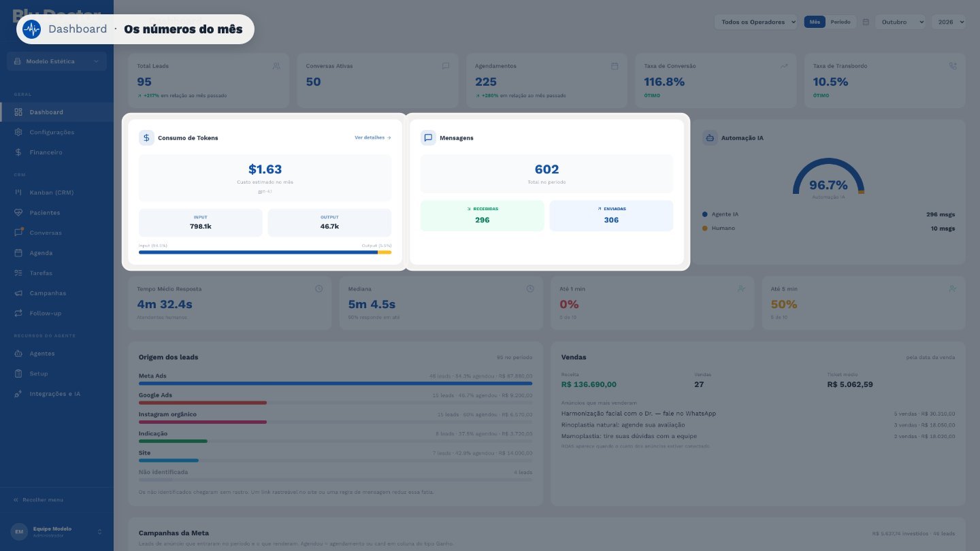The width and height of the screenshot is (980, 551).
Task: Click the Pacientes heart icon
Action: [18, 213]
